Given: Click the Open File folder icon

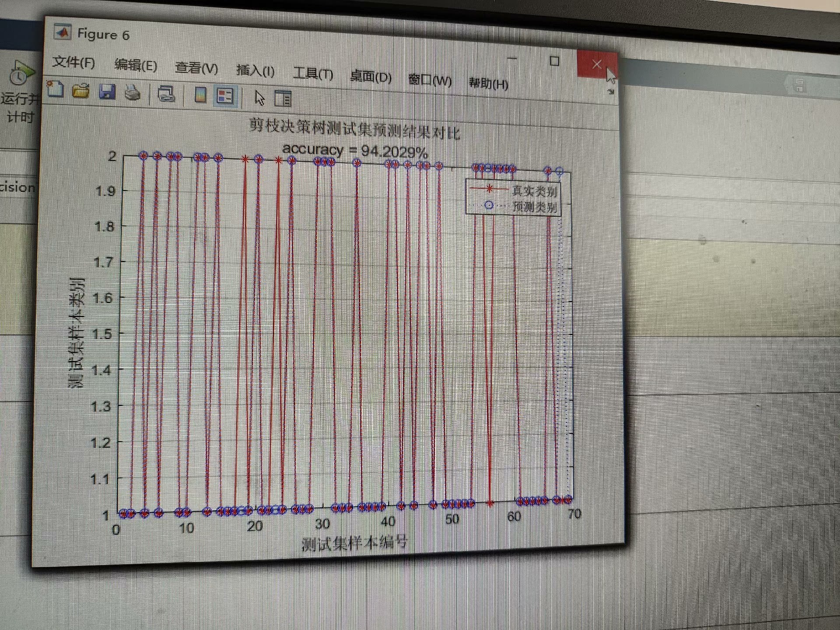Looking at the screenshot, I should pos(81,91).
